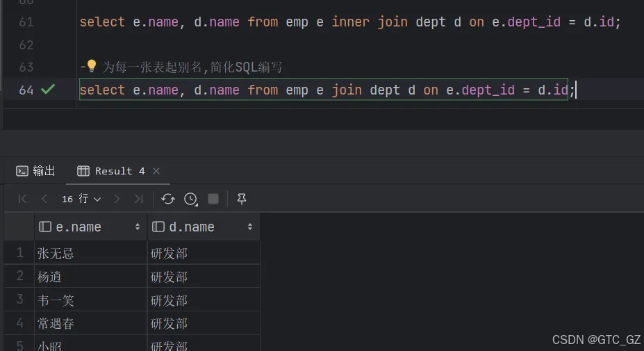The width and height of the screenshot is (644, 351).
Task: Select the cell 张无忌
Action: click(x=90, y=253)
